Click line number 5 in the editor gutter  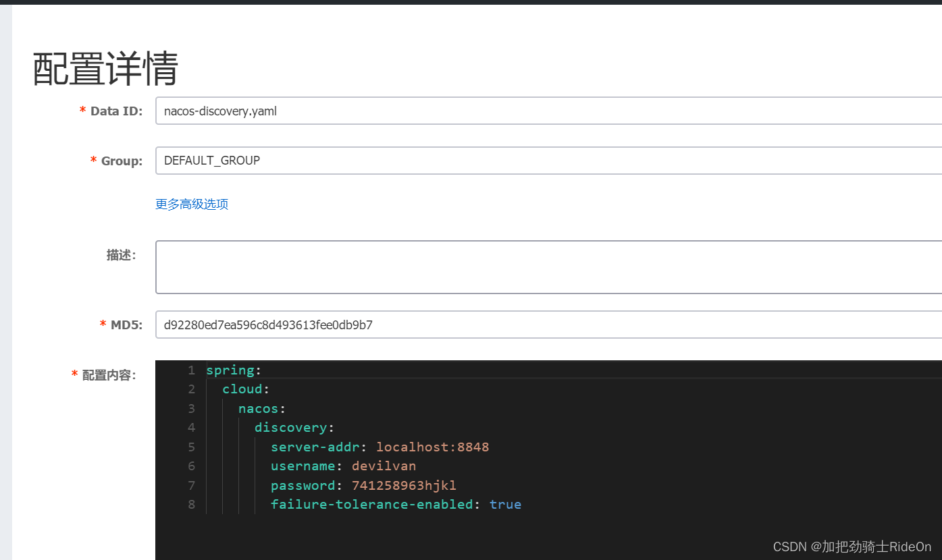tap(192, 447)
